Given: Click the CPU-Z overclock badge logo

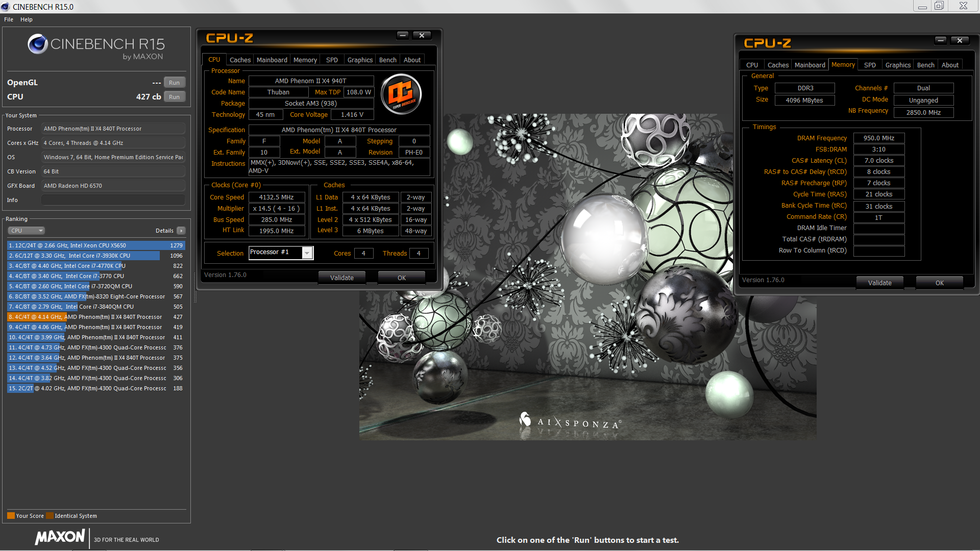Looking at the screenshot, I should click(x=402, y=94).
